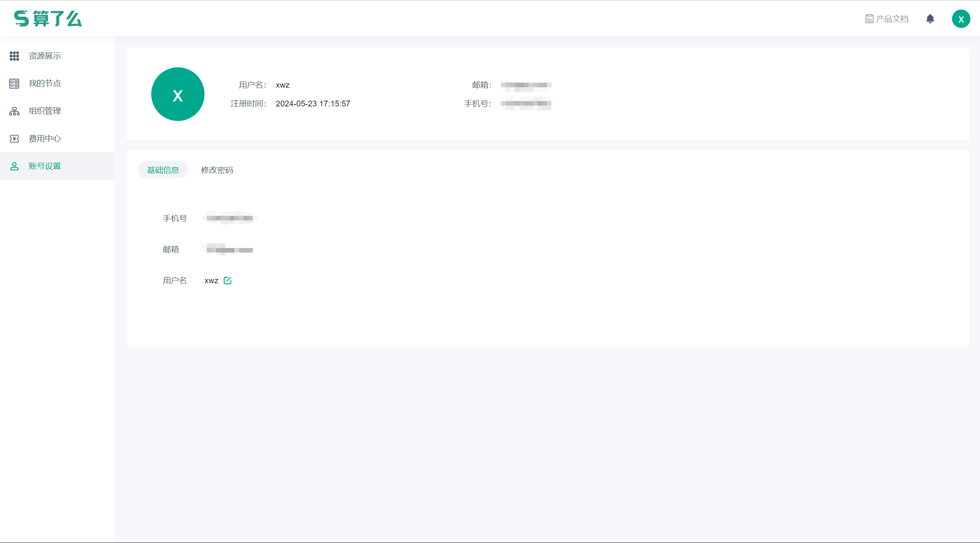Image resolution: width=980 pixels, height=543 pixels.
Task: Click the 组织管理 hierarchy icon
Action: (x=14, y=111)
